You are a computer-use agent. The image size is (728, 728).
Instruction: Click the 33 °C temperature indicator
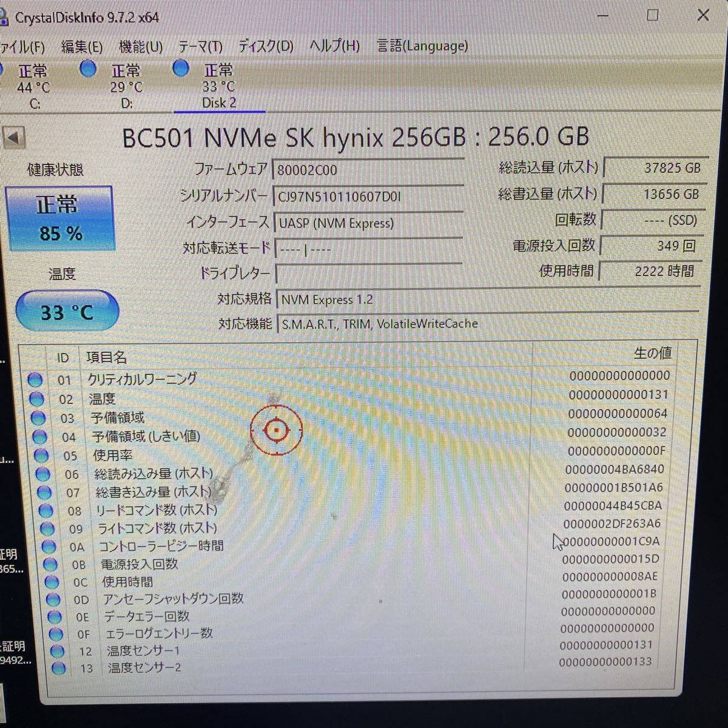tap(67, 311)
